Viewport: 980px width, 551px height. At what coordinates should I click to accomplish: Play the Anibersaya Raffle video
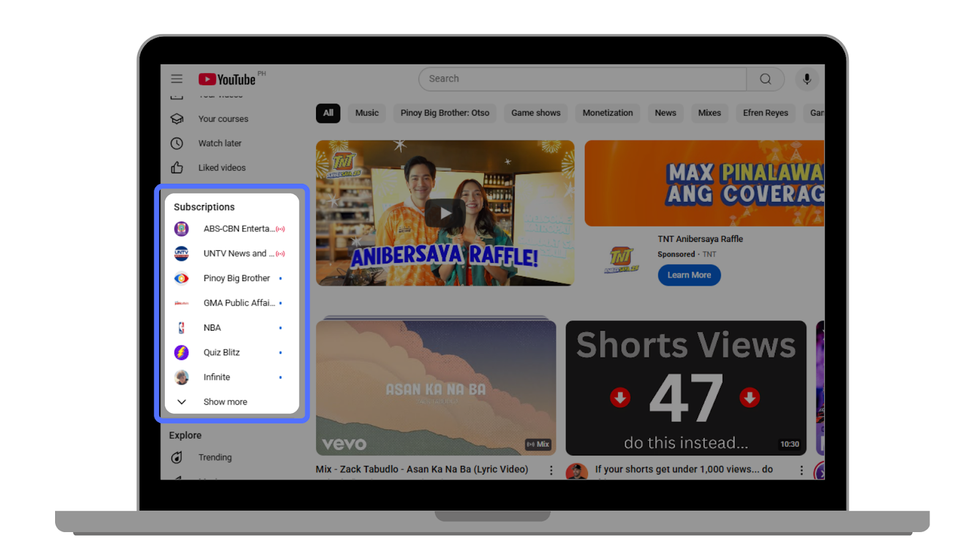[445, 213]
